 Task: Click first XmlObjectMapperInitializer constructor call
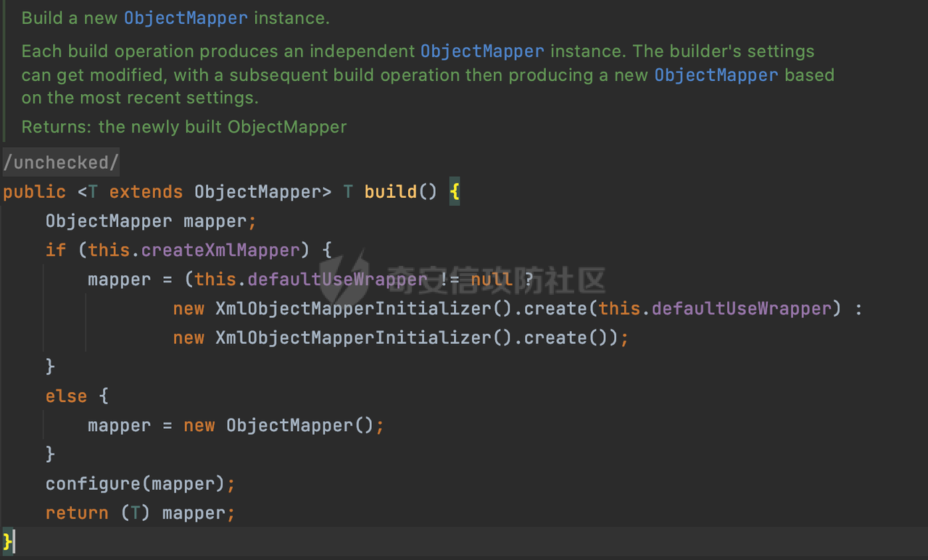[353, 309]
